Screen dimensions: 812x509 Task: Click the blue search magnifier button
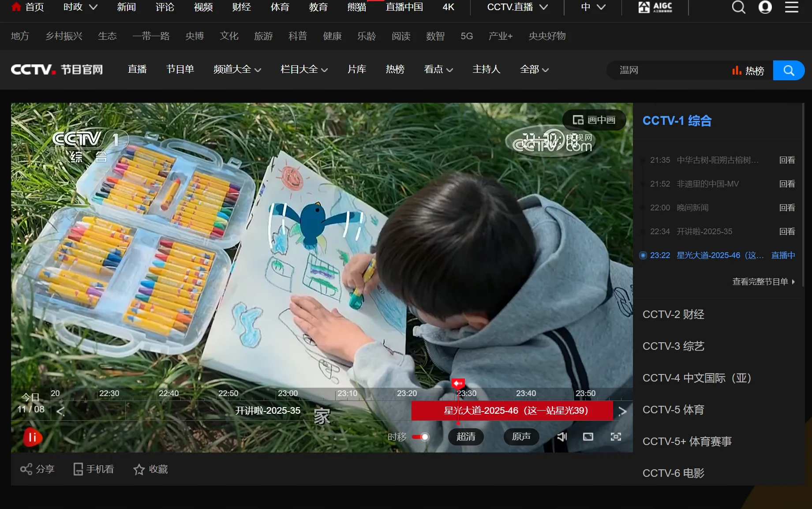coord(789,71)
